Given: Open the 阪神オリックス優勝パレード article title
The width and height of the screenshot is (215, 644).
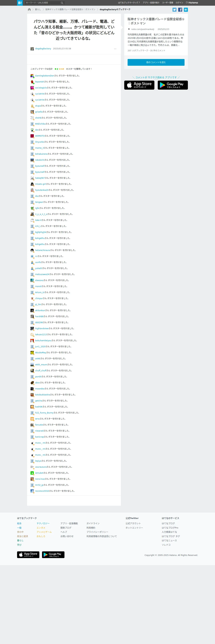Looking at the screenshot, I should 156,21.
